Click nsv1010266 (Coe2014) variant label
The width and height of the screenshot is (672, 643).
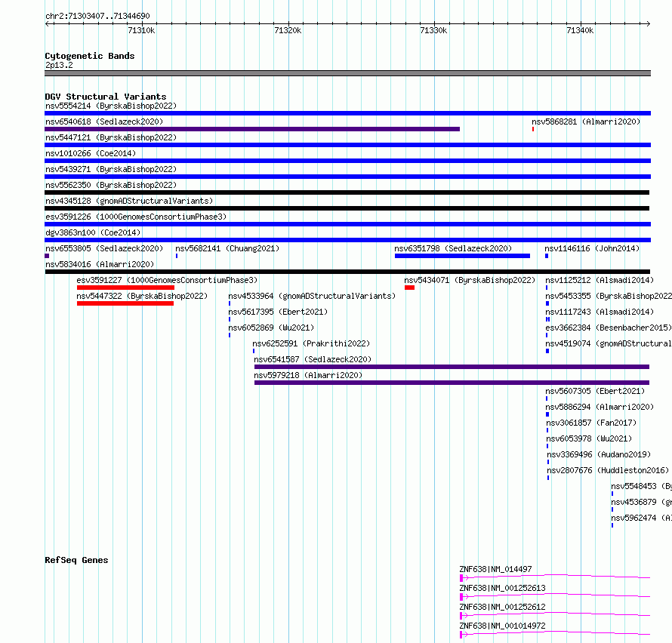pos(91,153)
